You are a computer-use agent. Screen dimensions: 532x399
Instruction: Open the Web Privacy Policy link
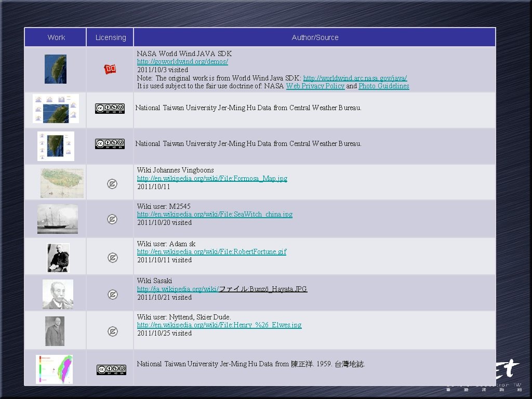[315, 86]
